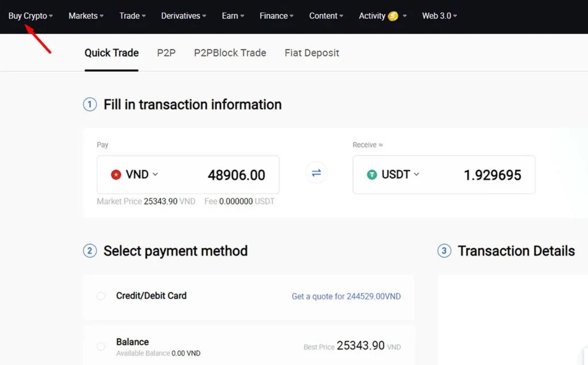The height and width of the screenshot is (365, 588).
Task: Click Available Balance 0.00 VND text
Action: (x=158, y=353)
